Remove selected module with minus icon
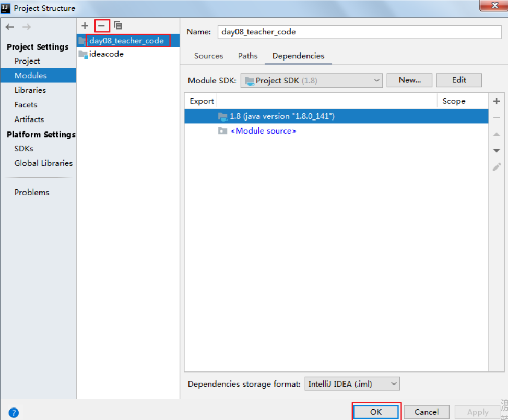This screenshot has width=508, height=420. [x=102, y=26]
